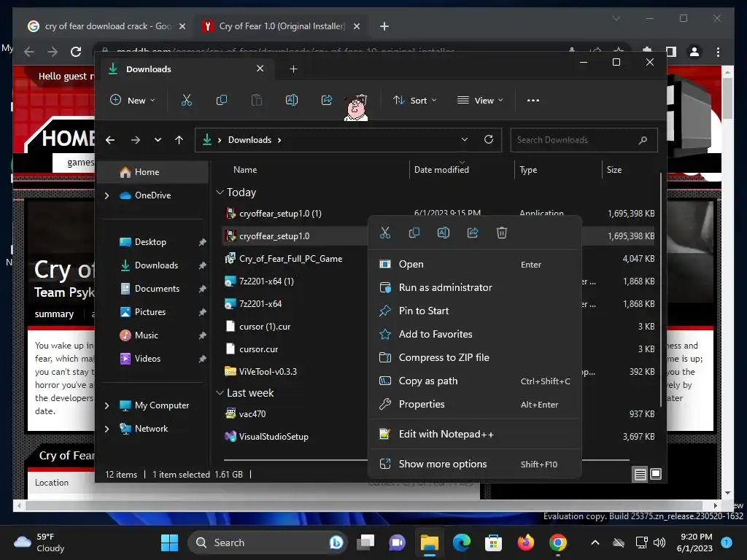Image resolution: width=747 pixels, height=560 pixels.
Task: Collapse the Today group
Action: pos(220,192)
